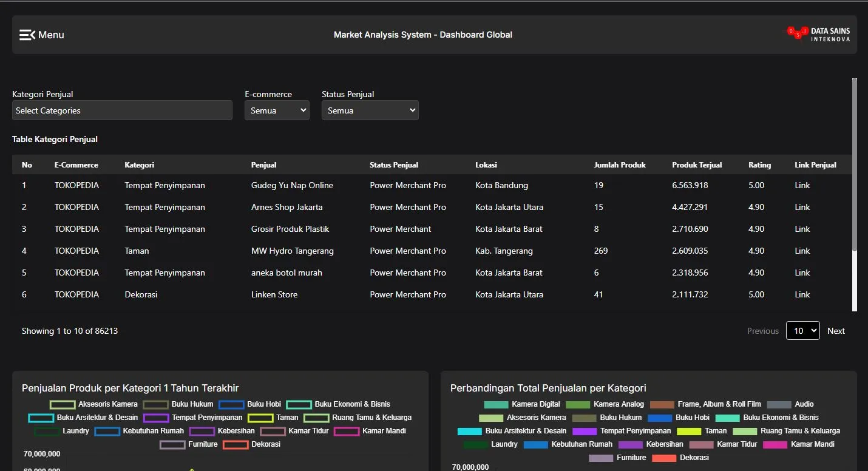Click Buku Hobi swatch in Perbandingan Total Penjualan chart

click(660, 418)
